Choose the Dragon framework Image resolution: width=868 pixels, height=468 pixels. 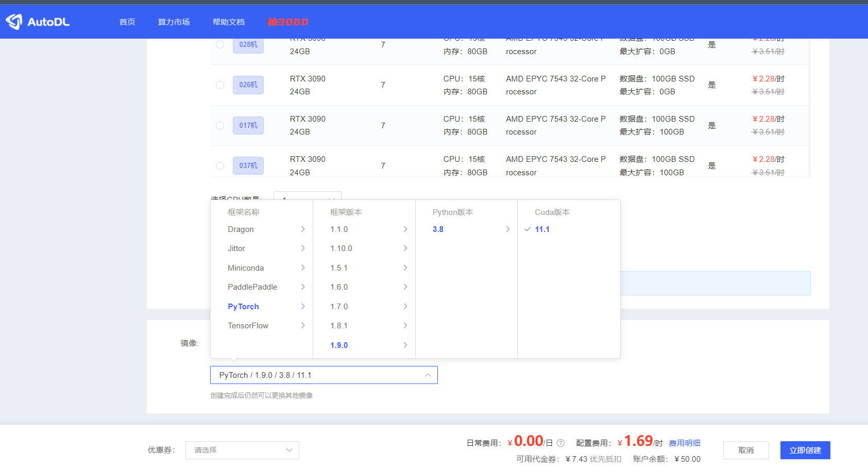[241, 229]
